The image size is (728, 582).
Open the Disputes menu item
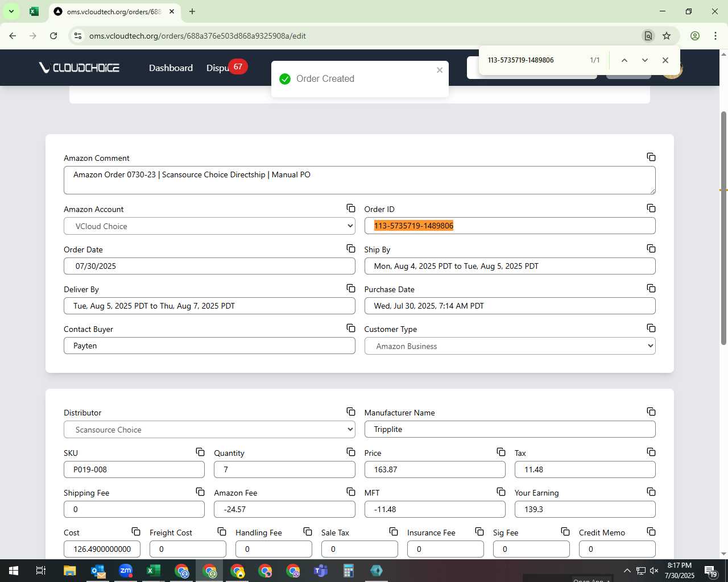(x=217, y=68)
